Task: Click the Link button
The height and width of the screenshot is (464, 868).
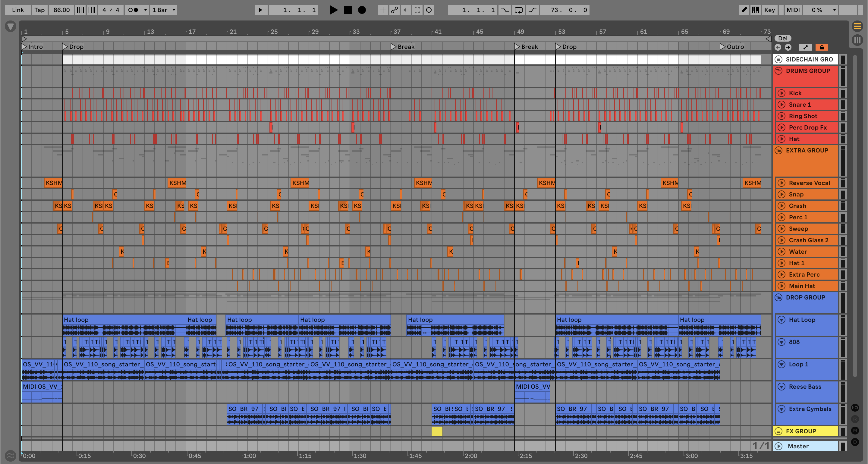Action: [x=17, y=10]
